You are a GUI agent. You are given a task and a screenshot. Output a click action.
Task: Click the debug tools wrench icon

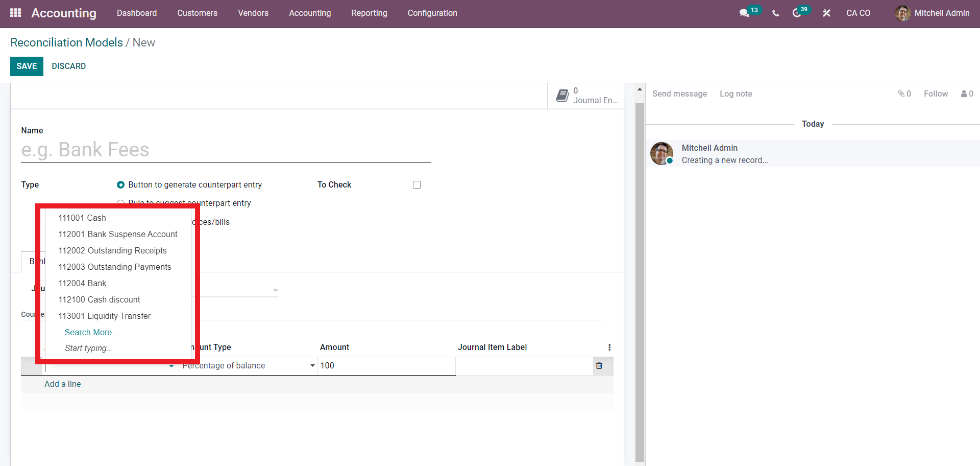[x=826, y=13]
